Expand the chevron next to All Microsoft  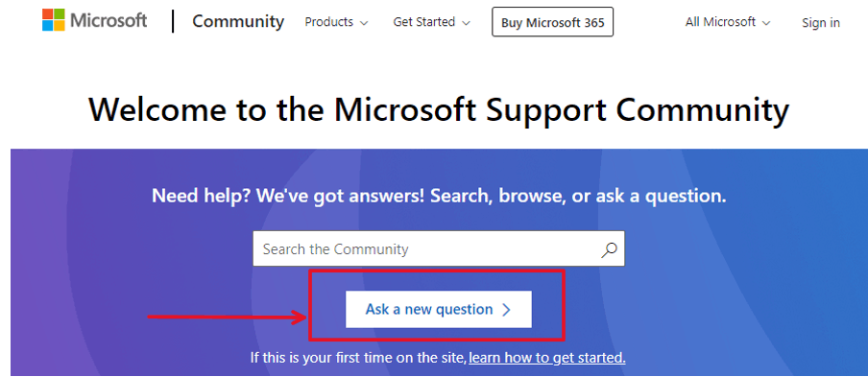(x=766, y=23)
